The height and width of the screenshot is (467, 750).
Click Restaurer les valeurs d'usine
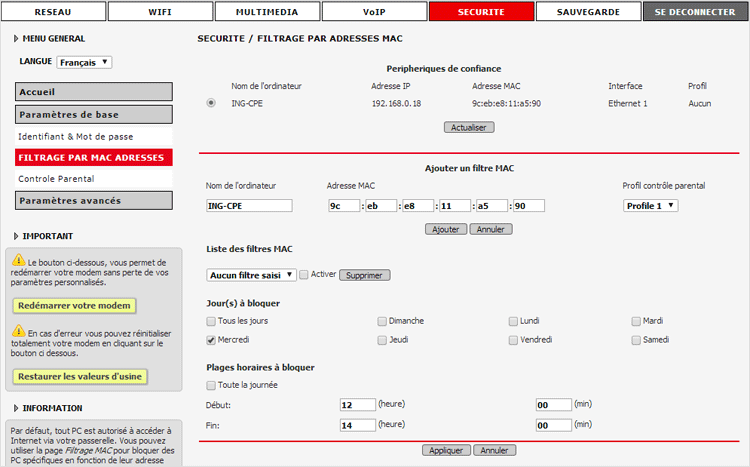[x=80, y=376]
